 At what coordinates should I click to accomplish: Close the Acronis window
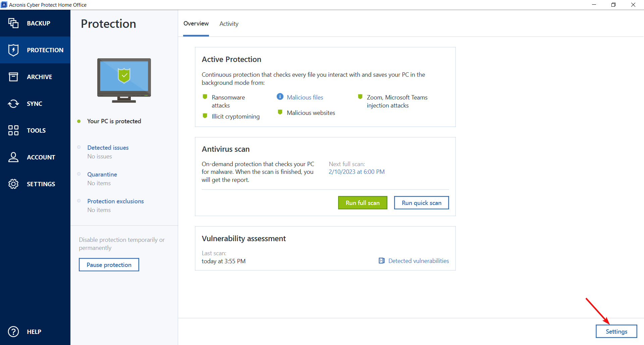click(633, 5)
